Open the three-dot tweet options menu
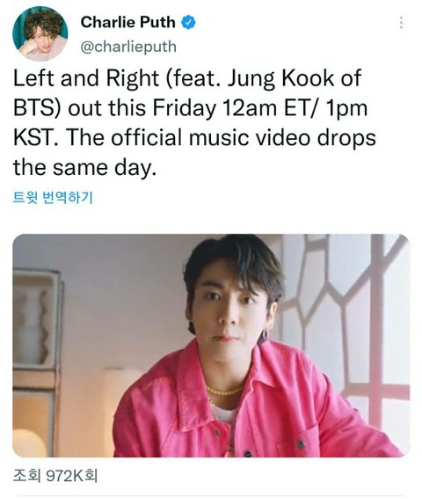422x504 pixels. point(401,23)
